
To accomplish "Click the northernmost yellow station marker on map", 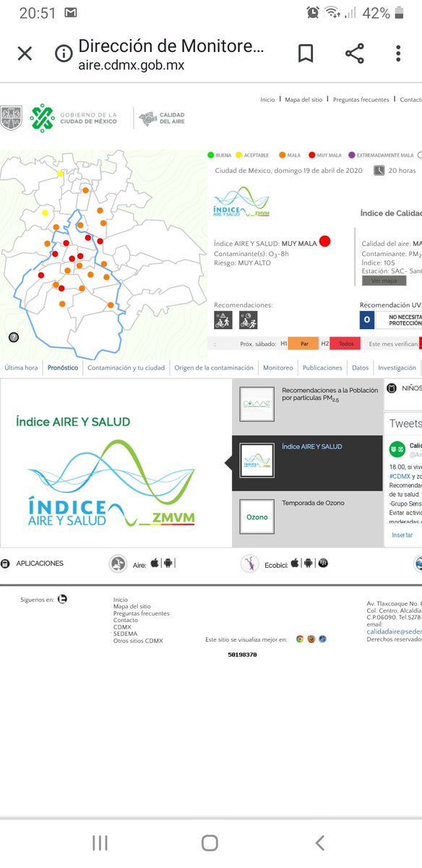I will 61,174.
